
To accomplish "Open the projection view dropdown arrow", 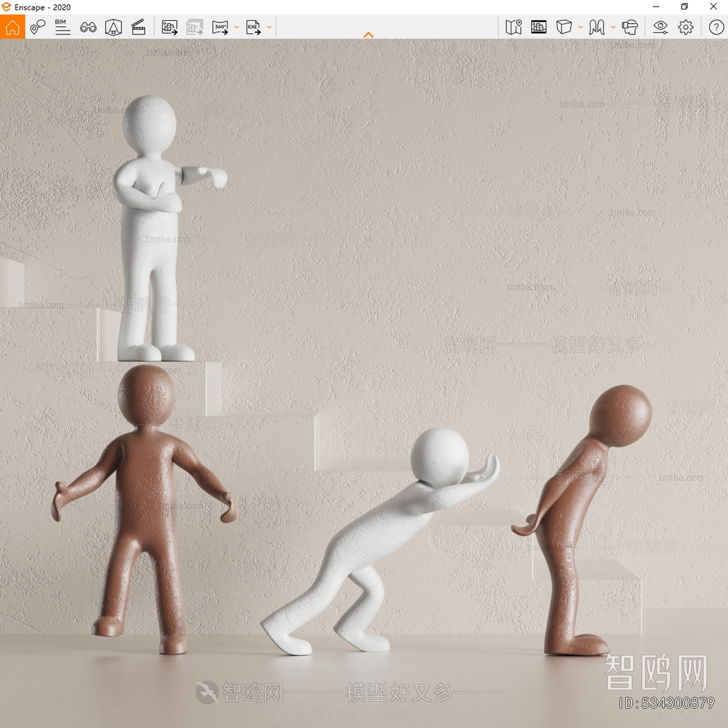I will coord(581,27).
